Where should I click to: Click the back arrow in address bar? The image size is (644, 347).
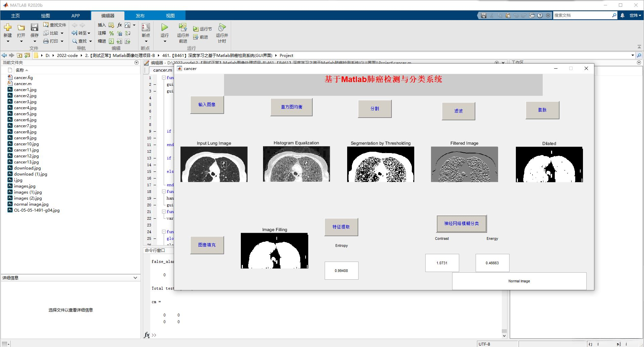click(x=4, y=55)
